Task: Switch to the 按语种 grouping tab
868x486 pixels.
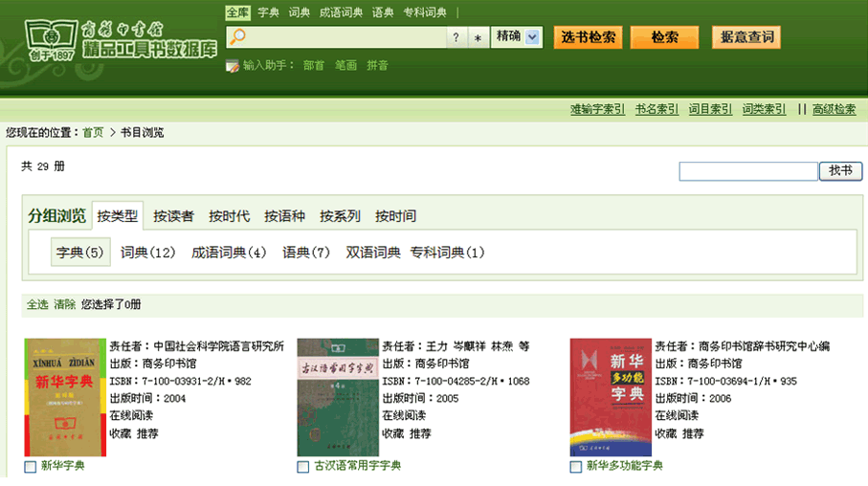Action: tap(284, 216)
